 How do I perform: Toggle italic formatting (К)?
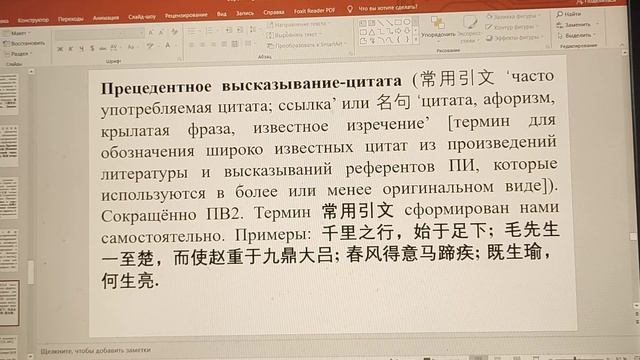click(71, 49)
